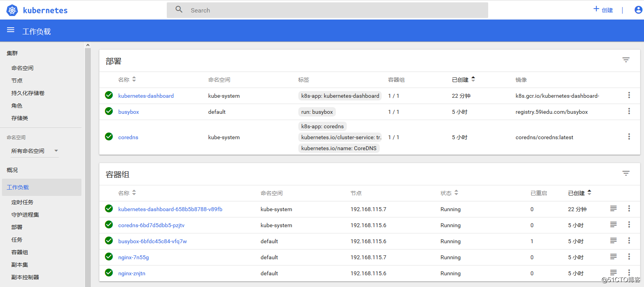
Task: Click the sidebar scroll up arrow
Action: coord(88,45)
